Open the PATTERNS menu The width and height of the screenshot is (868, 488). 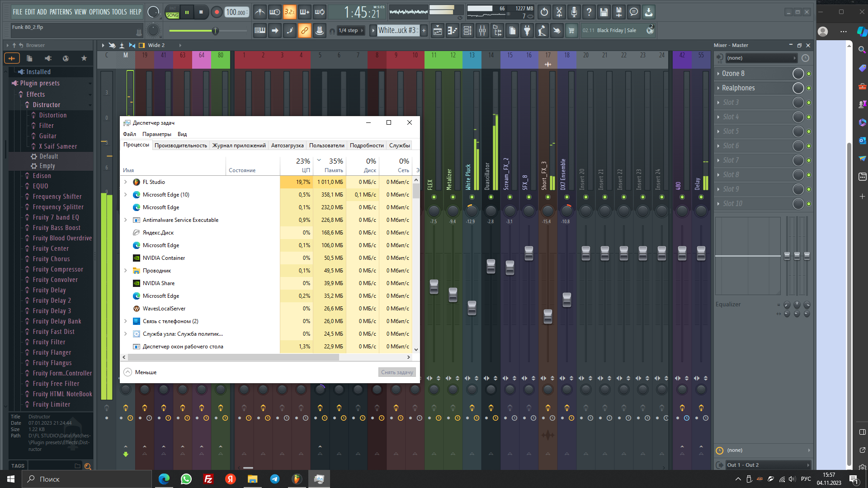(x=60, y=12)
